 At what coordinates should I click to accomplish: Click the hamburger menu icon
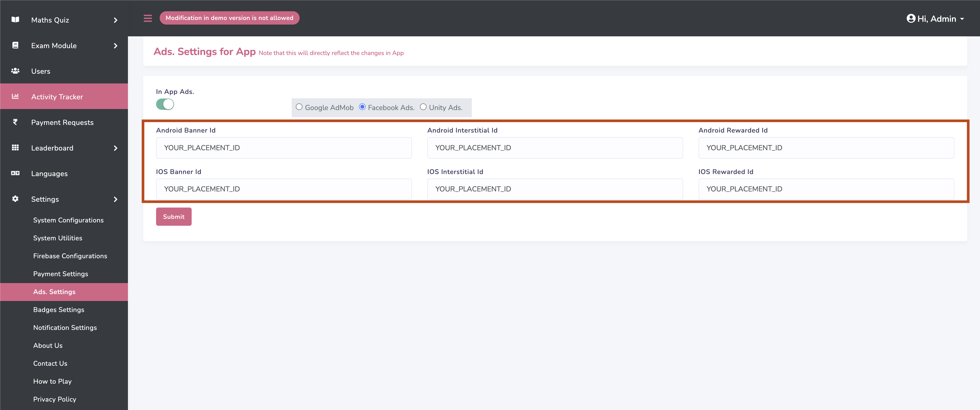[148, 18]
